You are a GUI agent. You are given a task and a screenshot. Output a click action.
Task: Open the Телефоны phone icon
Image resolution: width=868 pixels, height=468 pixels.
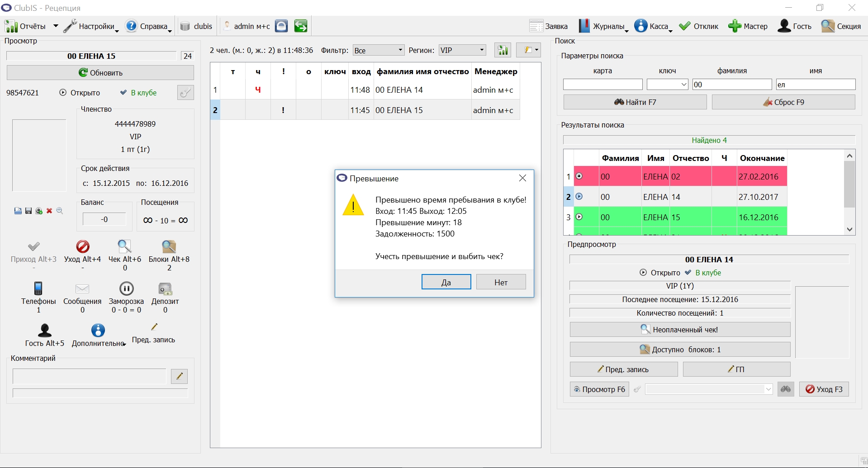click(38, 288)
